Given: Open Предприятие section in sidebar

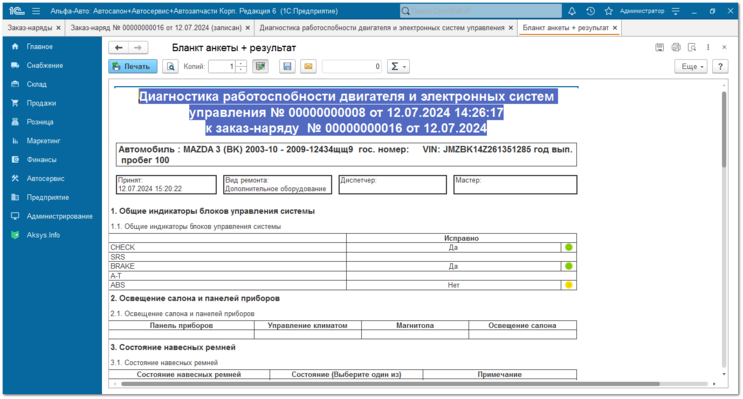Looking at the screenshot, I should [x=47, y=197].
